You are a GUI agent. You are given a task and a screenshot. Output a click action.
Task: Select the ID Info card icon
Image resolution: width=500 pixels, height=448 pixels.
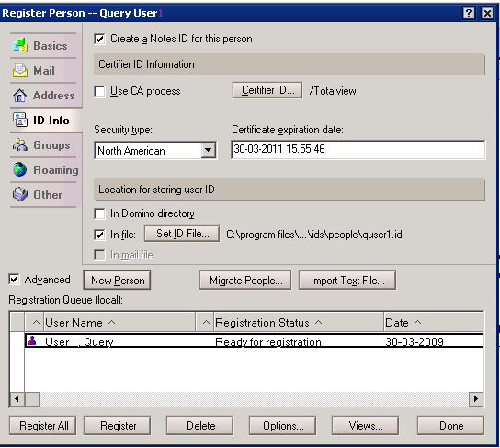(20, 120)
